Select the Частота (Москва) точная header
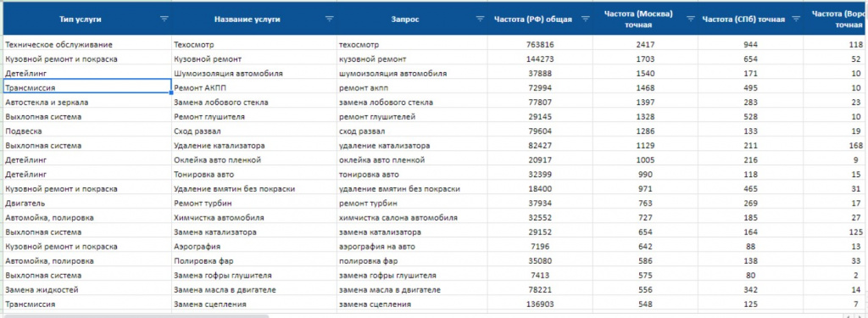The image size is (868, 318). (x=645, y=19)
